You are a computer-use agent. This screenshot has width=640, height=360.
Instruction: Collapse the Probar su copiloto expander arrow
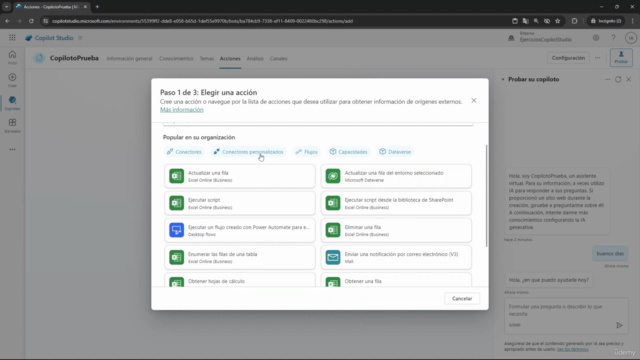point(503,80)
